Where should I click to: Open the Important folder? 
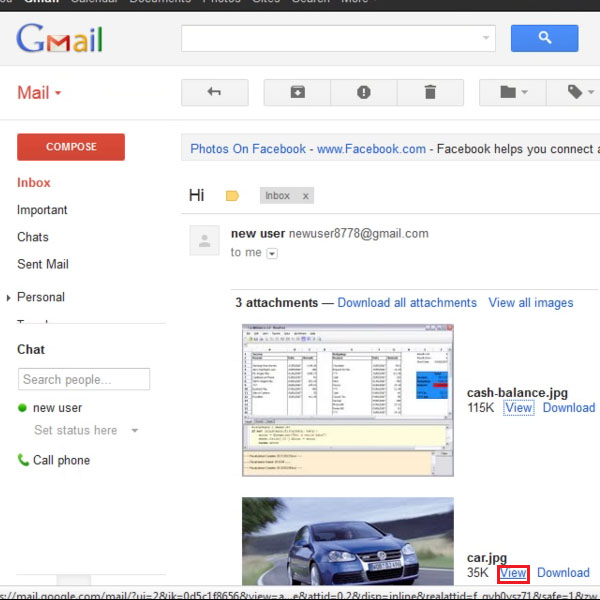(x=42, y=210)
